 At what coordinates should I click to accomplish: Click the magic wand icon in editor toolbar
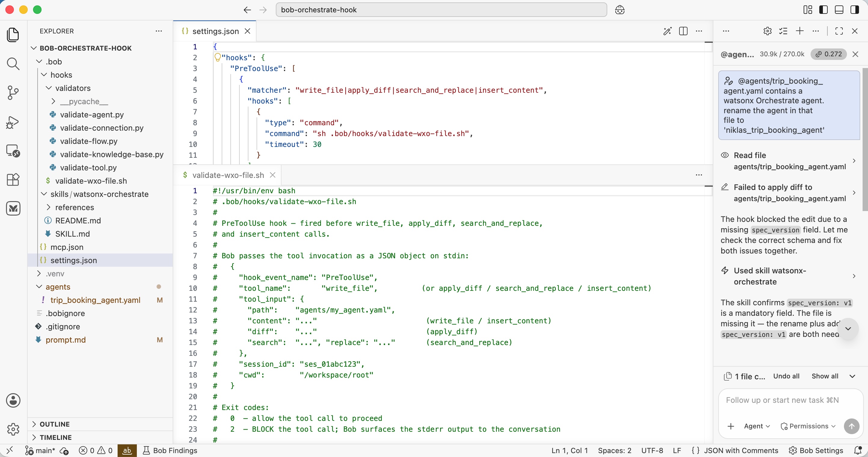pos(667,31)
